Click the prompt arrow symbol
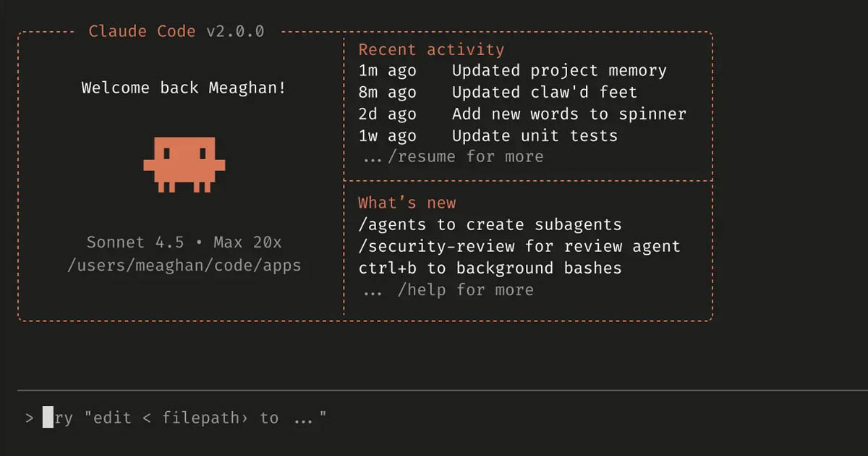This screenshot has width=868, height=456. [x=29, y=417]
